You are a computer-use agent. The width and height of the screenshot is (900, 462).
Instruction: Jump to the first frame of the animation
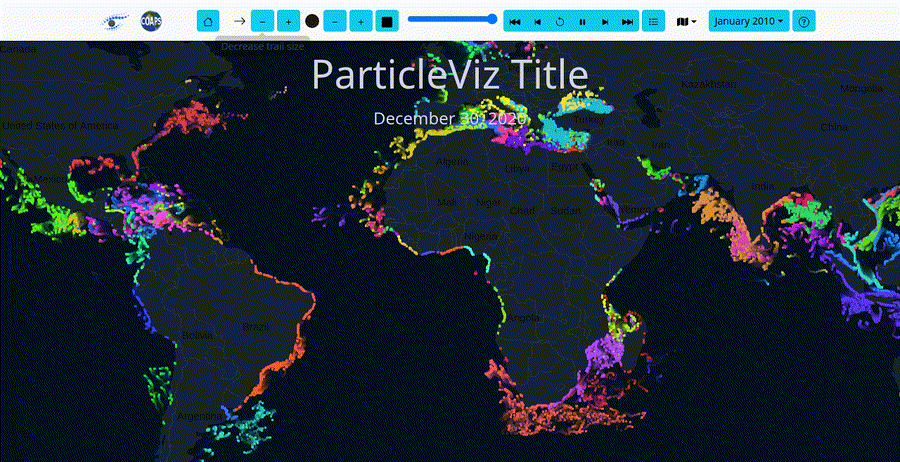pyautogui.click(x=515, y=21)
